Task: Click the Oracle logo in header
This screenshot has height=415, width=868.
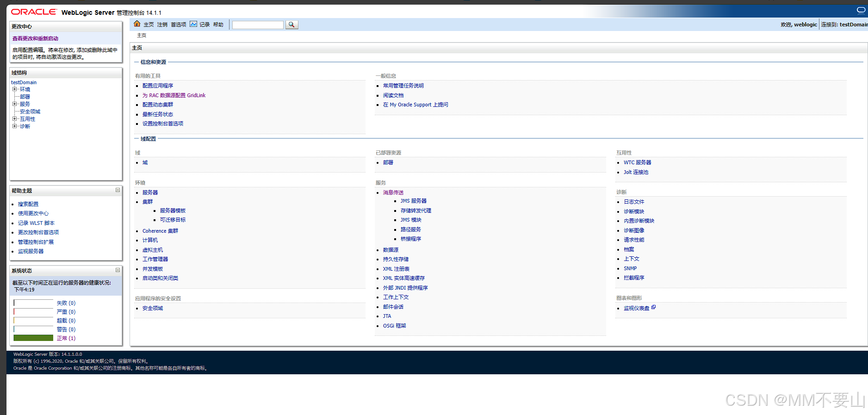Action: coord(34,12)
